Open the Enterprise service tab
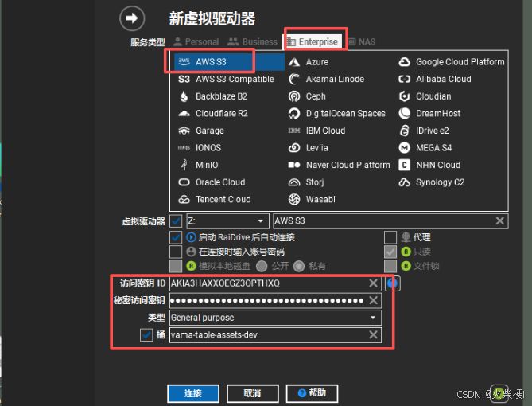Viewport: 532px width, 406px height. click(313, 41)
